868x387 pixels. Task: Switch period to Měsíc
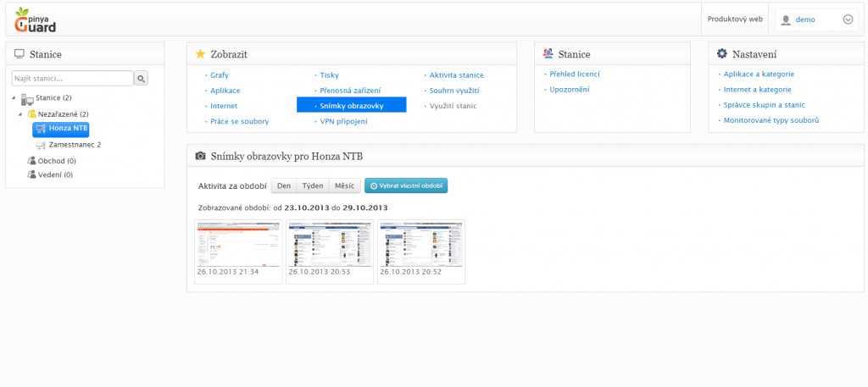tap(345, 185)
